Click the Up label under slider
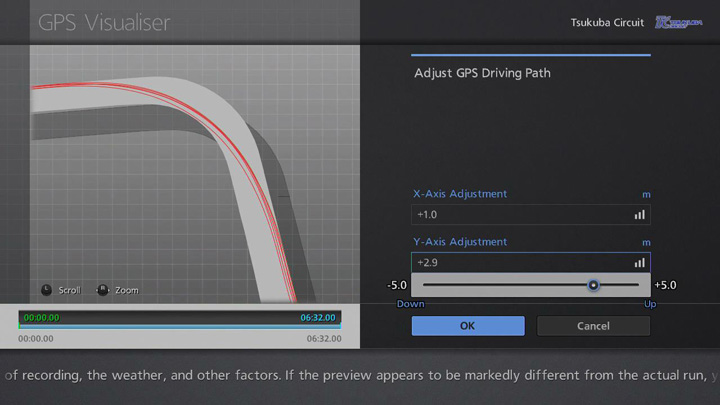 pos(650,303)
